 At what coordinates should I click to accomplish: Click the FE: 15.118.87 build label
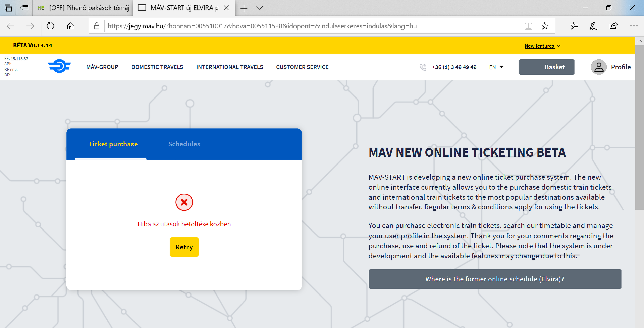pos(16,59)
